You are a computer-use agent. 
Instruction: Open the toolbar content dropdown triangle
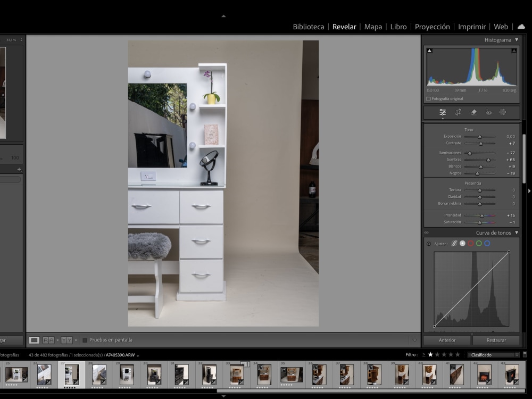414,340
